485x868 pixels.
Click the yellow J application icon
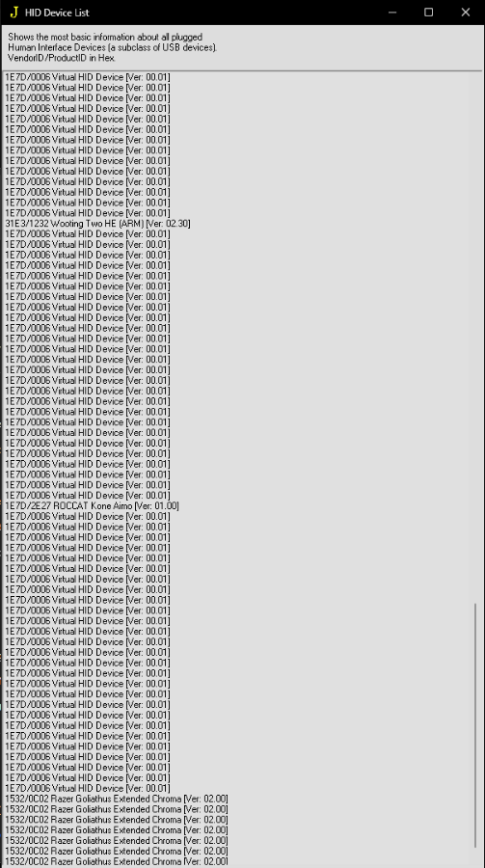(14, 13)
